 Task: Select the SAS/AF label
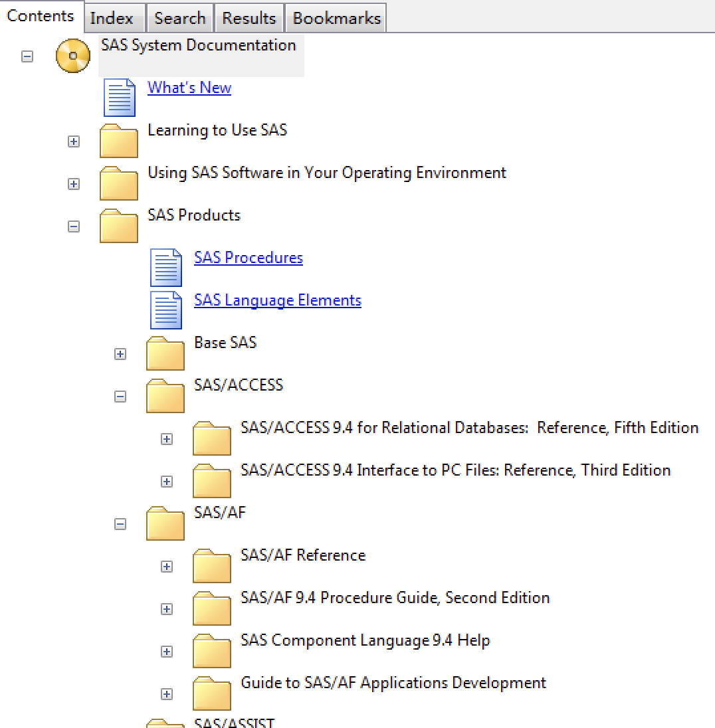[220, 513]
